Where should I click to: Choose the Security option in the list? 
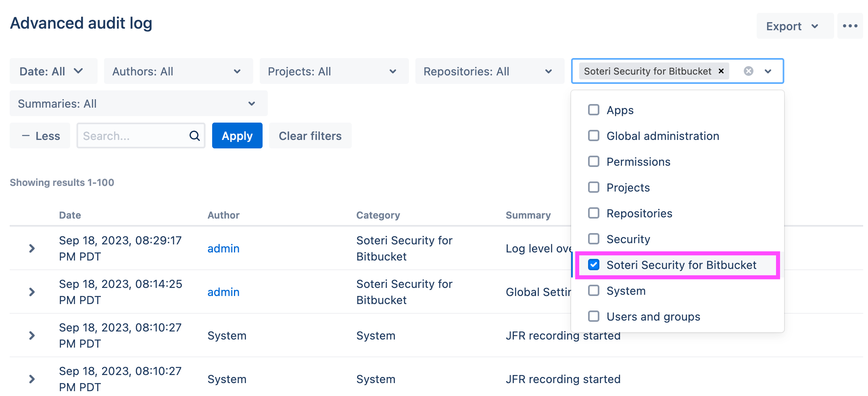(x=628, y=239)
